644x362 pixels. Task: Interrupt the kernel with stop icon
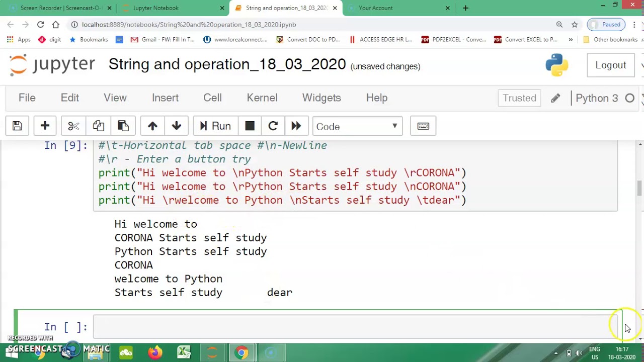click(250, 126)
